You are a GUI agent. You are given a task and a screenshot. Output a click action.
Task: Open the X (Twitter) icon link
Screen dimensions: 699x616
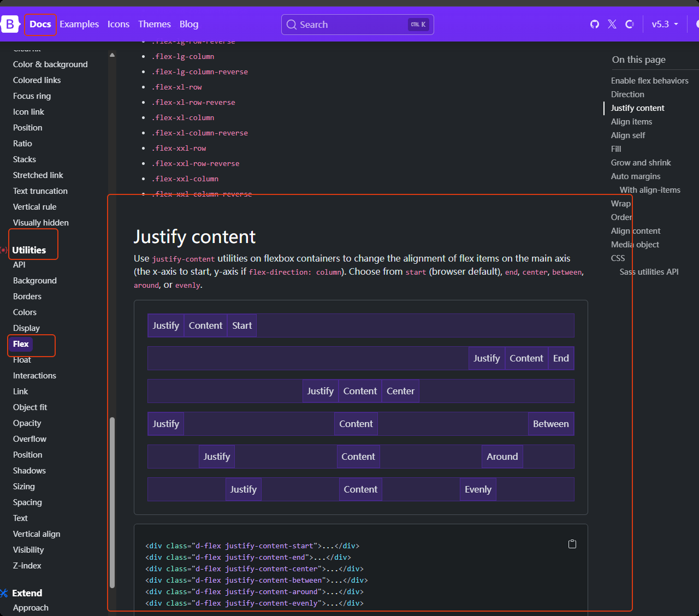(x=612, y=24)
